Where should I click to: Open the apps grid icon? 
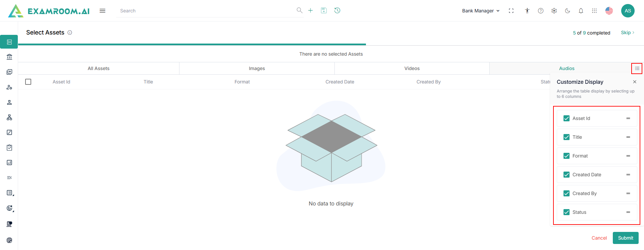point(594,11)
